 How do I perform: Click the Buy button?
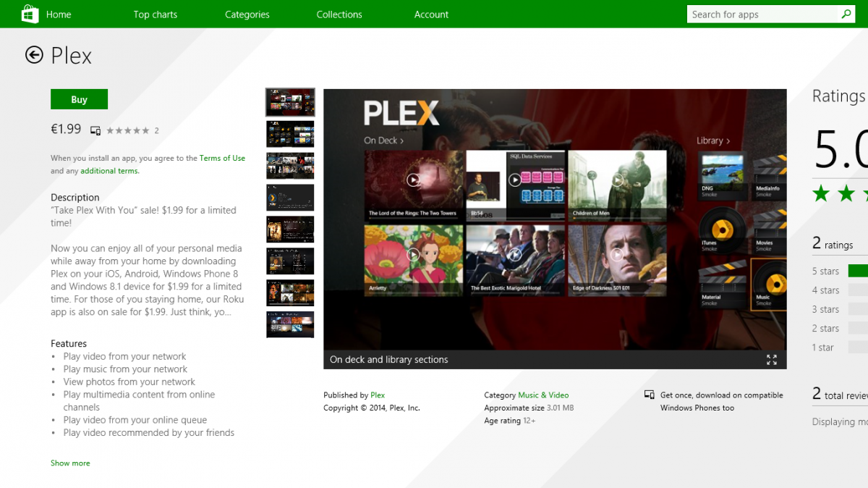coord(79,99)
